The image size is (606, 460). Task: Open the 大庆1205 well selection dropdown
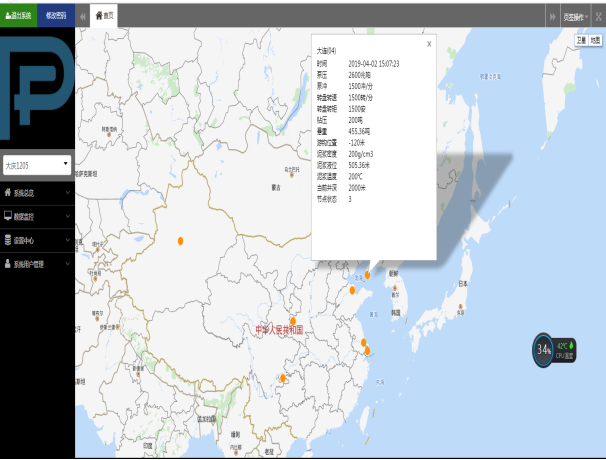(37, 165)
